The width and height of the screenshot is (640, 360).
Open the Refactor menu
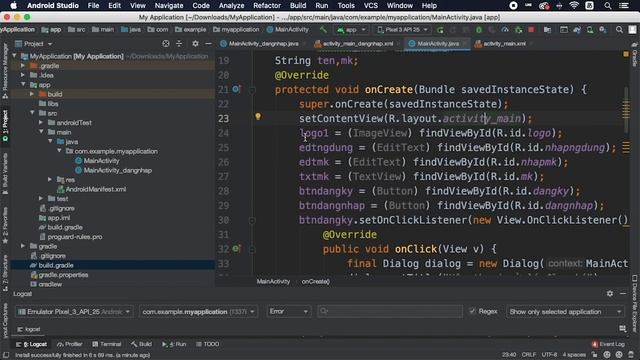click(267, 6)
